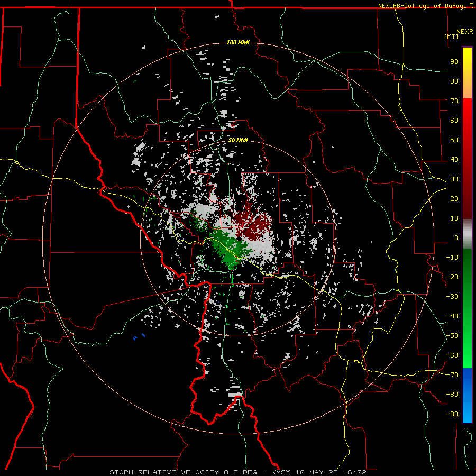Click the small blue echoes southwest of radar
This screenshot has height=476, width=476.
[x=139, y=337]
